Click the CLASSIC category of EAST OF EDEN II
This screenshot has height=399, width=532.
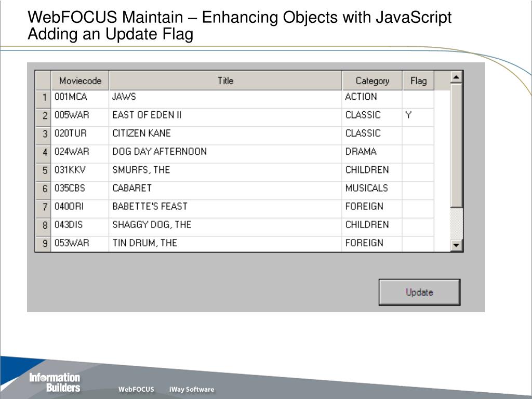pyautogui.click(x=372, y=118)
